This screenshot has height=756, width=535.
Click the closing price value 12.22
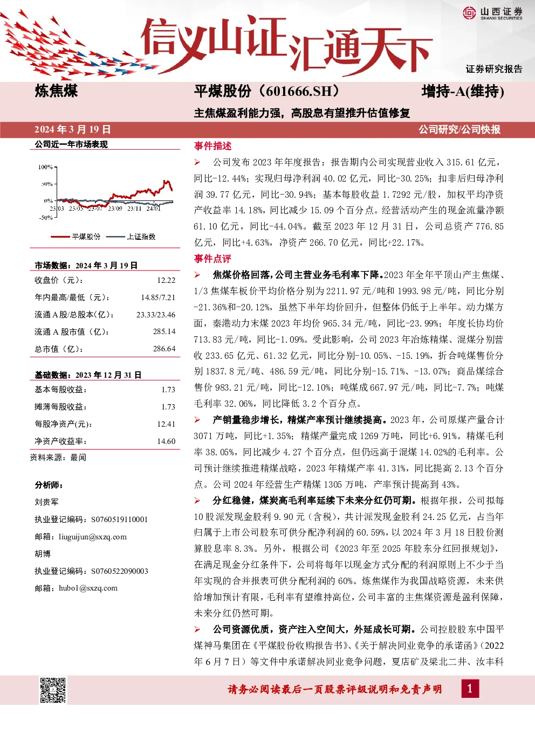pyautogui.click(x=166, y=280)
